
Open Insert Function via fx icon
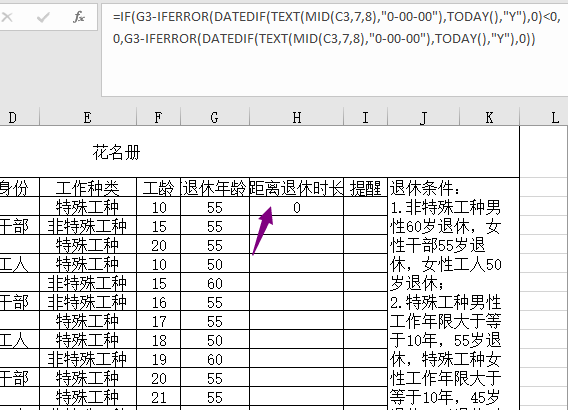pos(79,17)
